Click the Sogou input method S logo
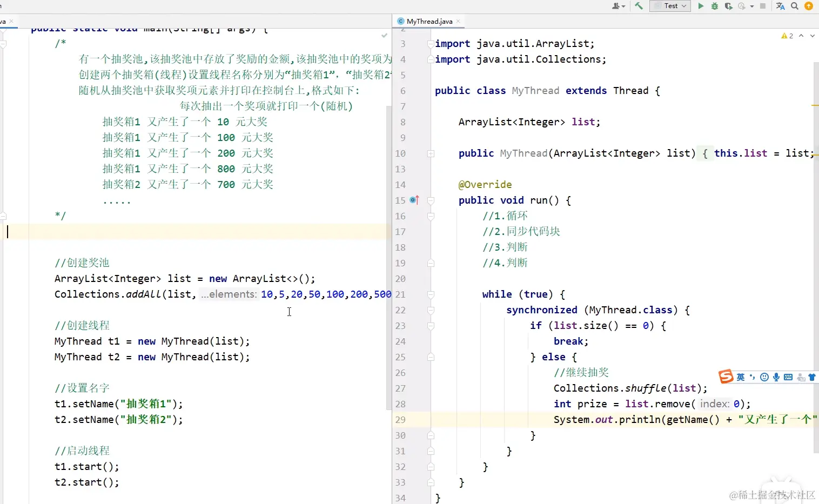This screenshot has width=819, height=504. [726, 377]
